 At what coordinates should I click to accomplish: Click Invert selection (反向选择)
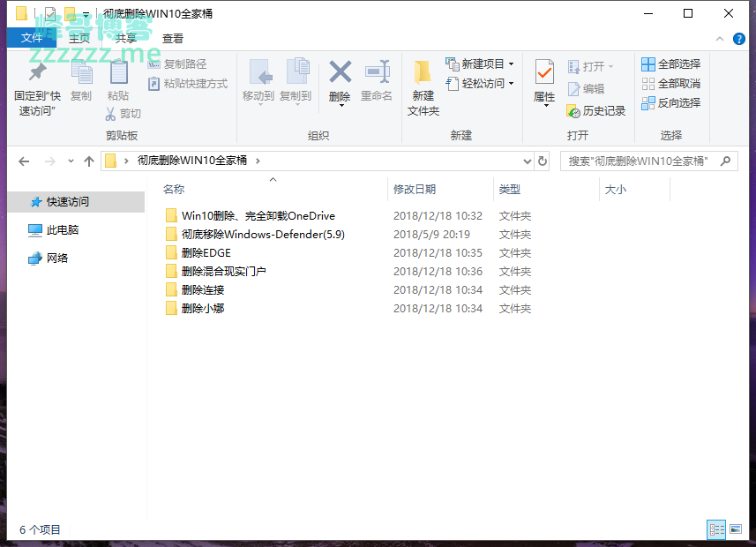point(670,102)
